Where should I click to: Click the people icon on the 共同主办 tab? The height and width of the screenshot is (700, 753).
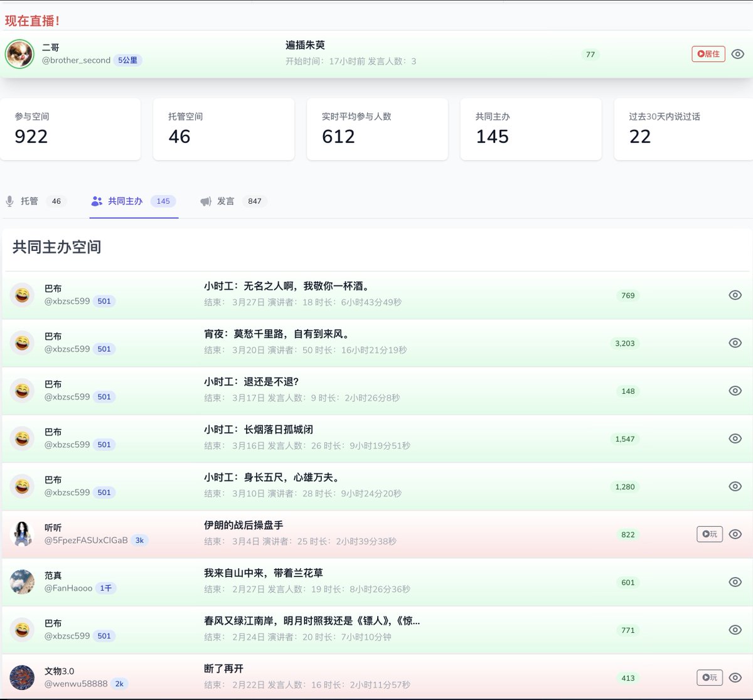(97, 201)
